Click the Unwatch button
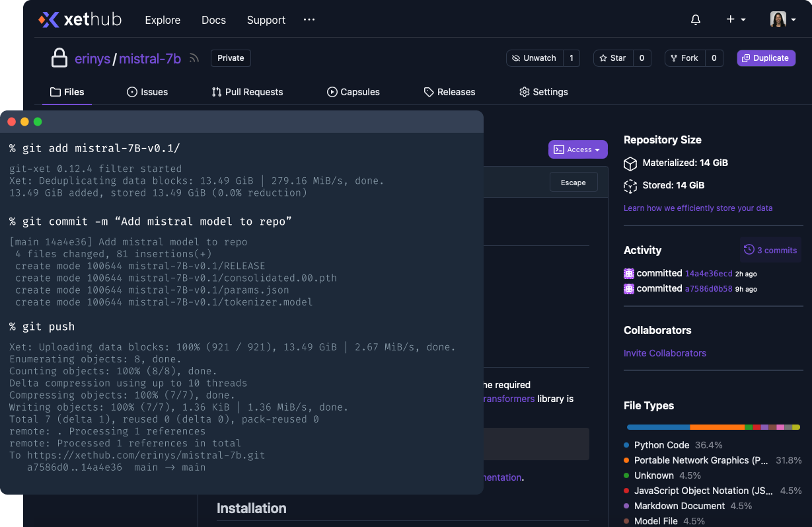The width and height of the screenshot is (812, 527). 535,58
